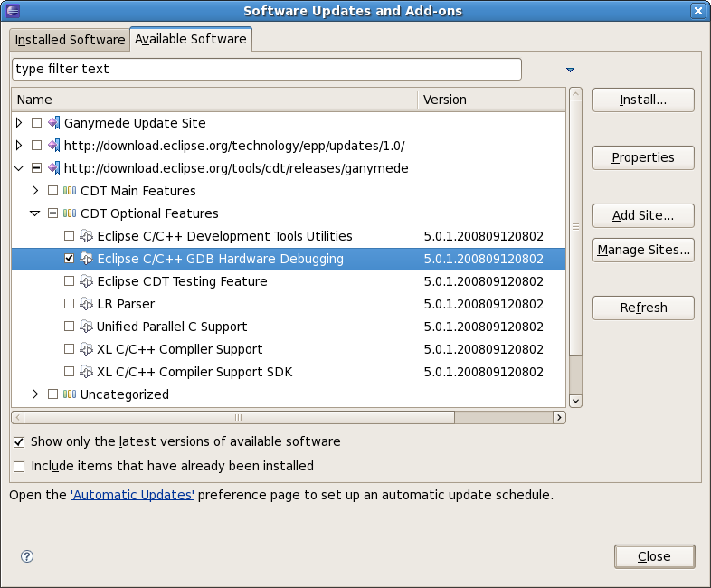Sort by the Version column header
Image resolution: width=711 pixels, height=588 pixels.
tap(491, 100)
